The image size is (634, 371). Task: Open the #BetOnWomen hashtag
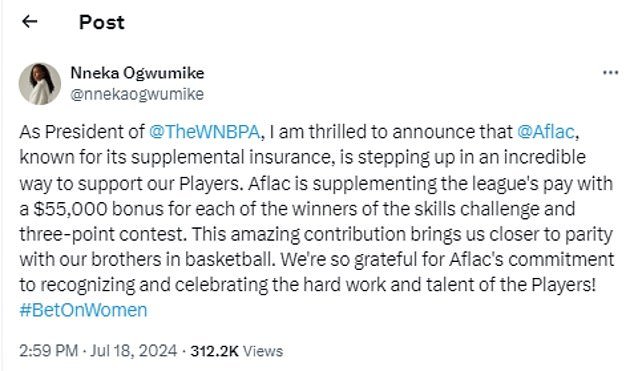tap(83, 310)
